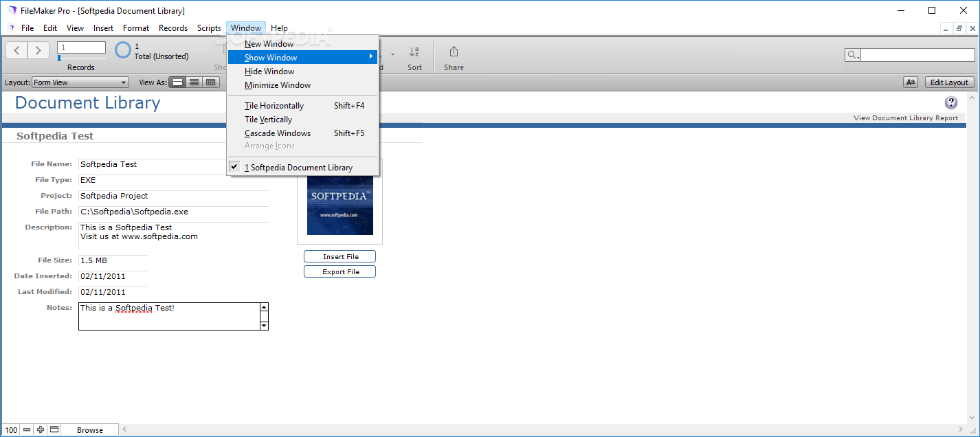Screen dimensions: 980x437
Task: Open the Insert menu
Action: point(104,28)
